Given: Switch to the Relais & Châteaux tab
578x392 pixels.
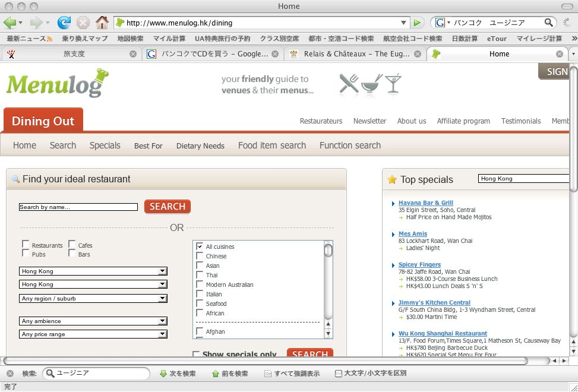Looking at the screenshot, I should pyautogui.click(x=356, y=54).
